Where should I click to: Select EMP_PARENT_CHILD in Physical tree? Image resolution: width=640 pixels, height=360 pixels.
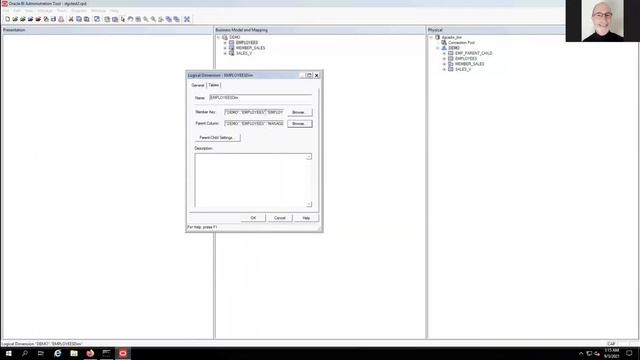point(473,53)
